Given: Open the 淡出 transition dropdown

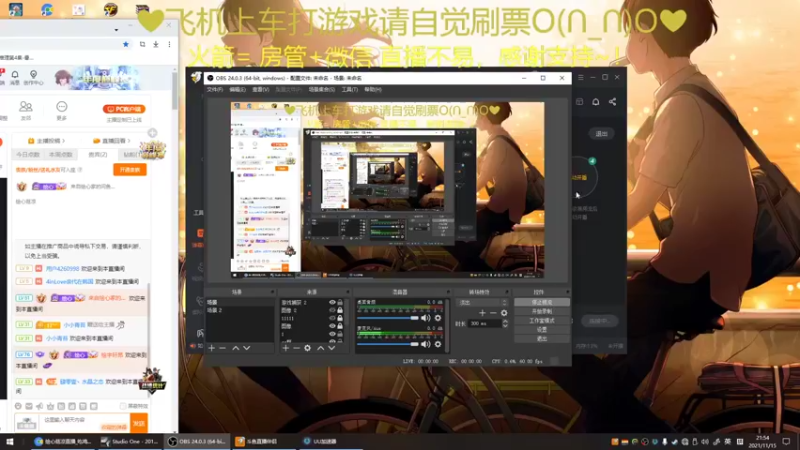Looking at the screenshot, I should point(482,303).
